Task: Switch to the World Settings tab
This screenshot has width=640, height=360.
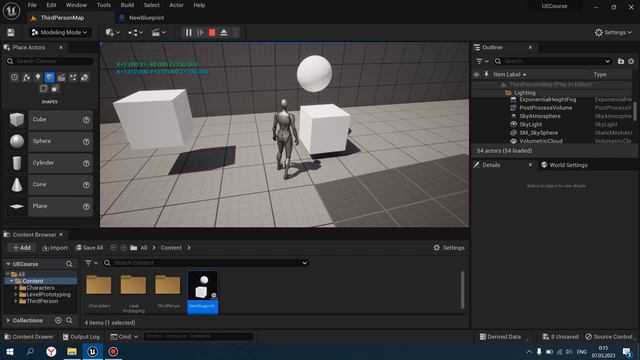Action: tap(564, 165)
